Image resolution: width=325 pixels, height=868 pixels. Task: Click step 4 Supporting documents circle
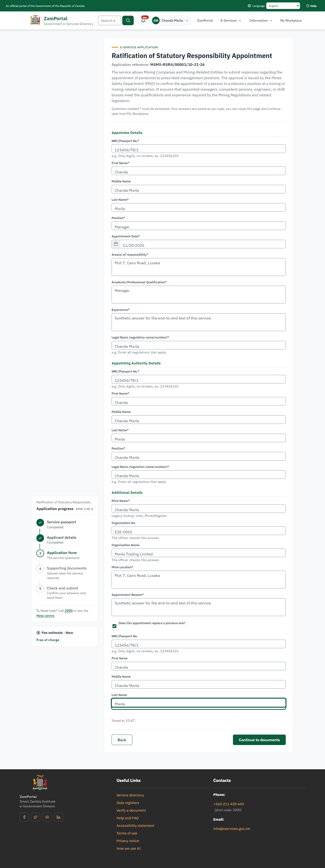[40, 569]
